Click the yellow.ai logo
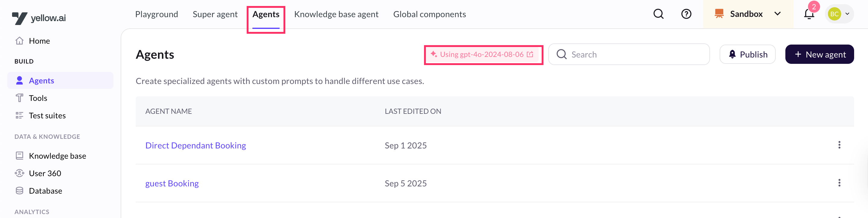868x218 pixels. pos(39,18)
